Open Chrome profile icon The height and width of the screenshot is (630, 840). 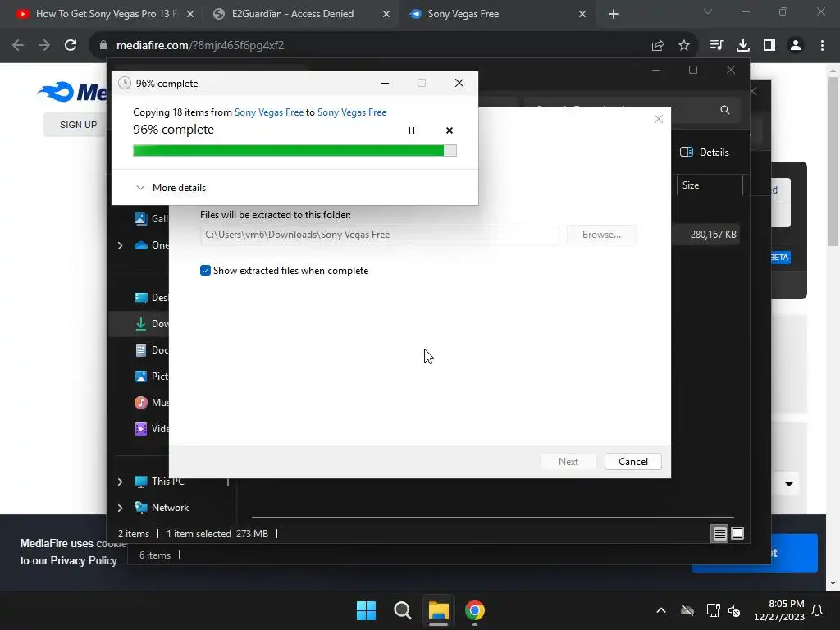pos(796,46)
